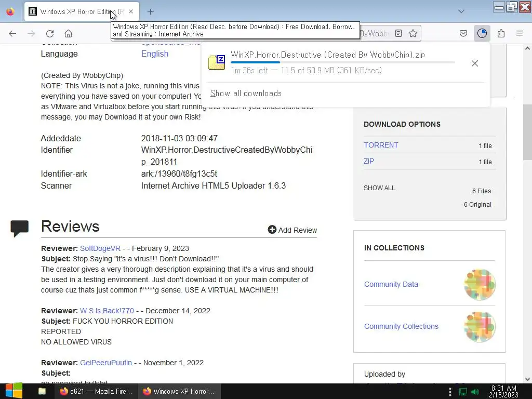Open the taskbar clock and date
The height and width of the screenshot is (399, 532).
503,391
